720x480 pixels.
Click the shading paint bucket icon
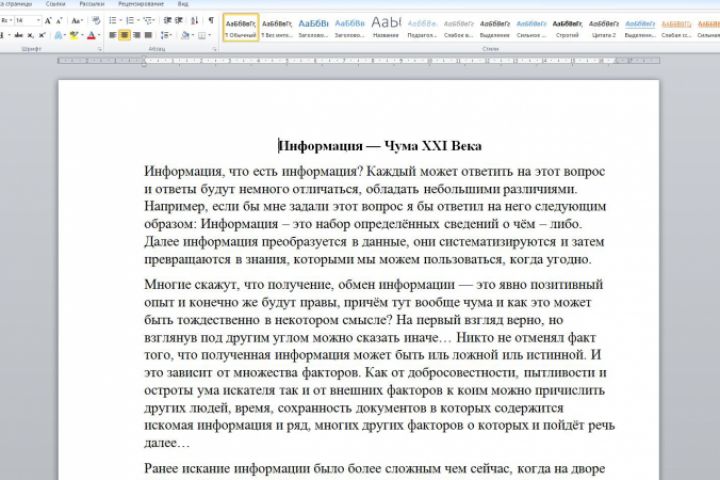[185, 35]
